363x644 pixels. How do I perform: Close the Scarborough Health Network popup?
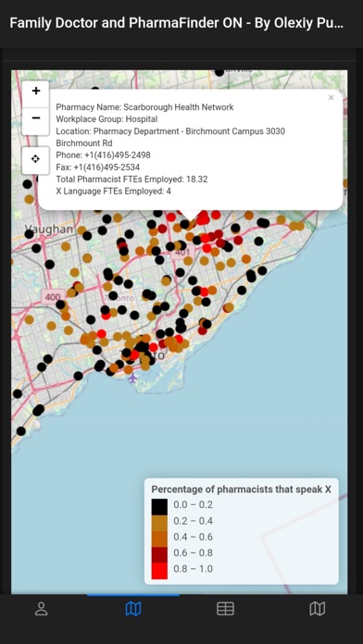[x=331, y=98]
